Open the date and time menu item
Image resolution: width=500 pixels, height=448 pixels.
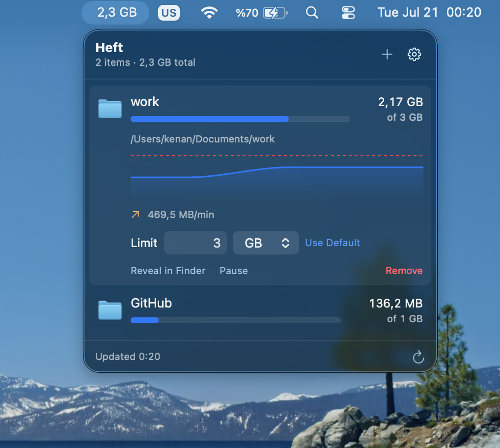point(429,12)
